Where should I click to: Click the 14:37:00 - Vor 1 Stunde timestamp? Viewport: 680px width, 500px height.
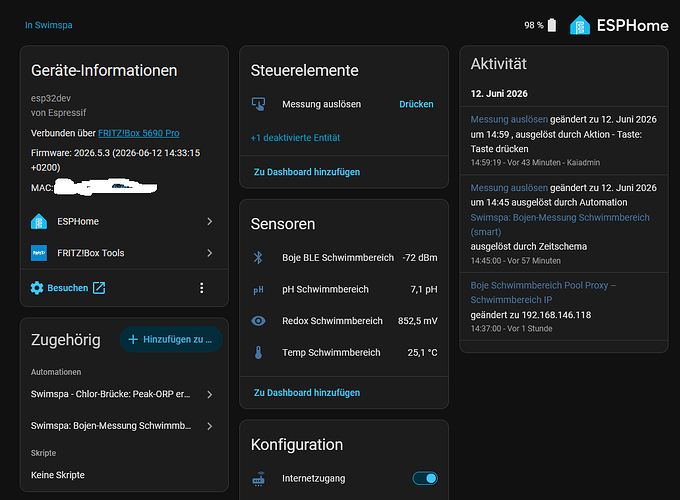511,329
